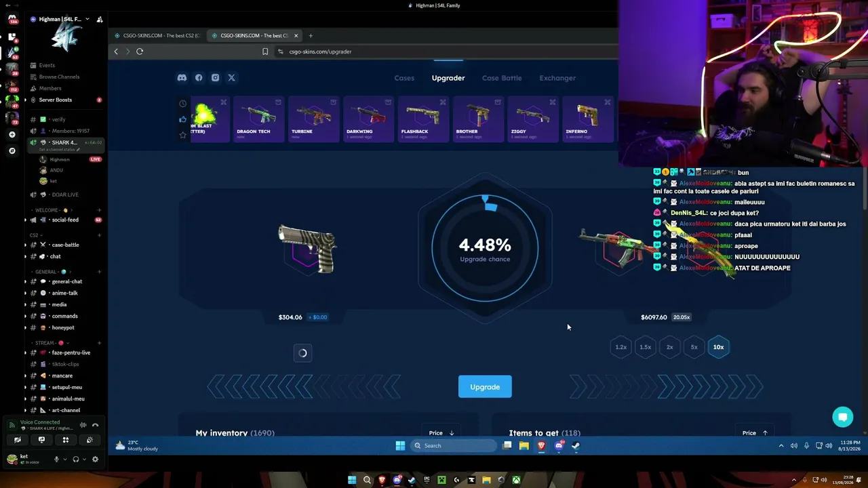Screen dimensions: 868x488
Task: Open a new browser tab
Action: click(x=311, y=35)
